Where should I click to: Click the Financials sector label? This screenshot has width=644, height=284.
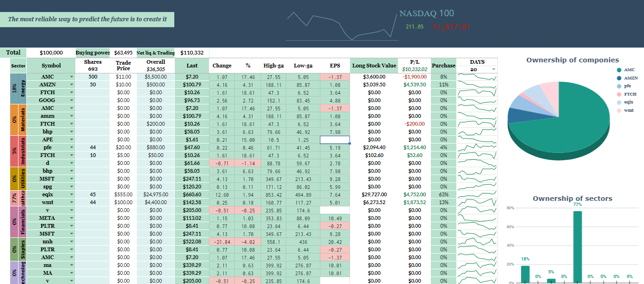point(23,222)
